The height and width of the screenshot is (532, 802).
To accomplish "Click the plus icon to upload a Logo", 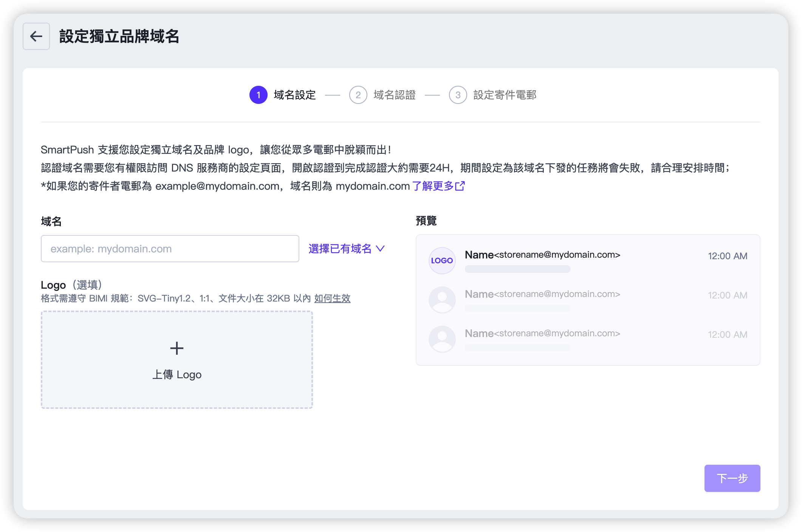I will (177, 348).
